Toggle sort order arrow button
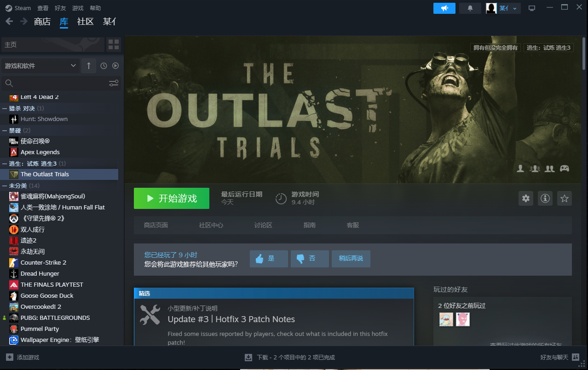This screenshot has width=588, height=370. click(89, 66)
